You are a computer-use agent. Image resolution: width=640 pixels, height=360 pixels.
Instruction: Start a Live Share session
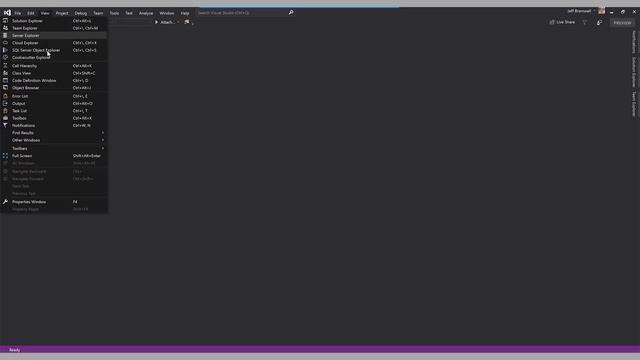562,22
